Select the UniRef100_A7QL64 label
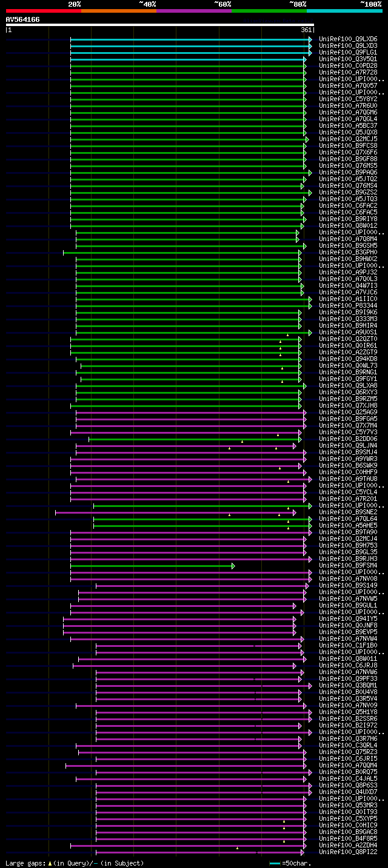 tap(348, 519)
